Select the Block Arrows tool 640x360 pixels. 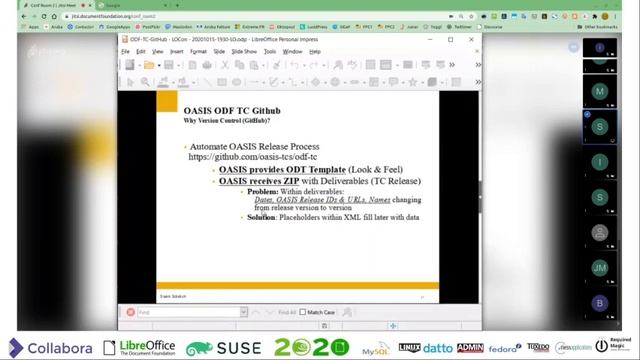pyautogui.click(x=354, y=82)
